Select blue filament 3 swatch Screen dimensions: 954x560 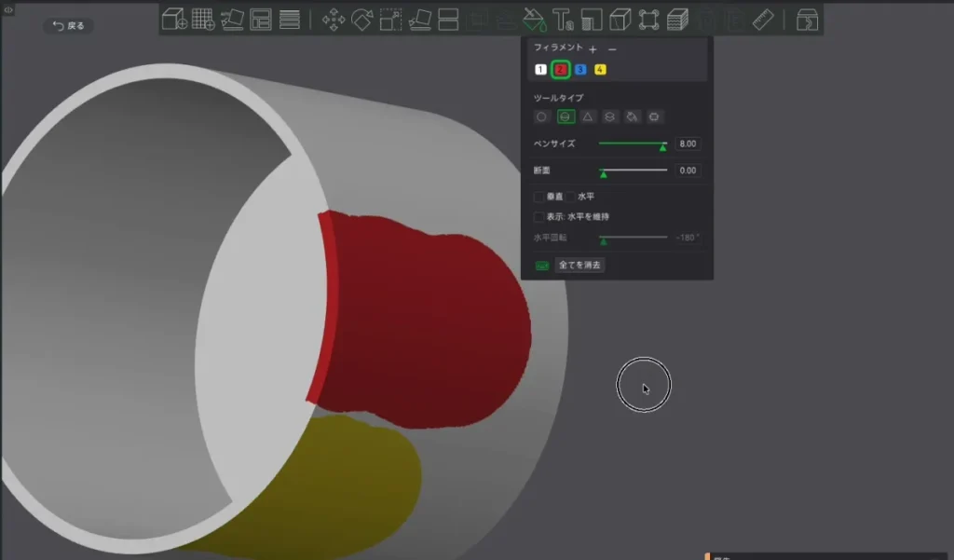tap(580, 69)
